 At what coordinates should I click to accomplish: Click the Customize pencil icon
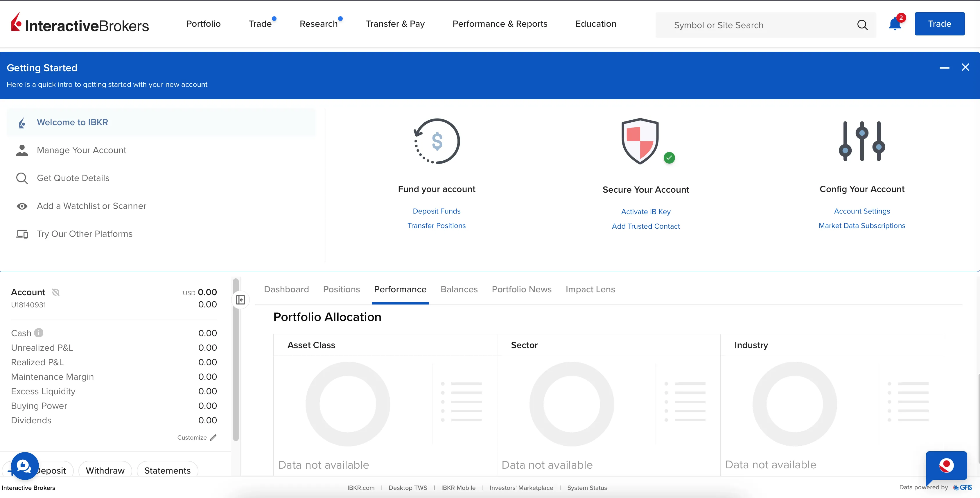pyautogui.click(x=213, y=438)
